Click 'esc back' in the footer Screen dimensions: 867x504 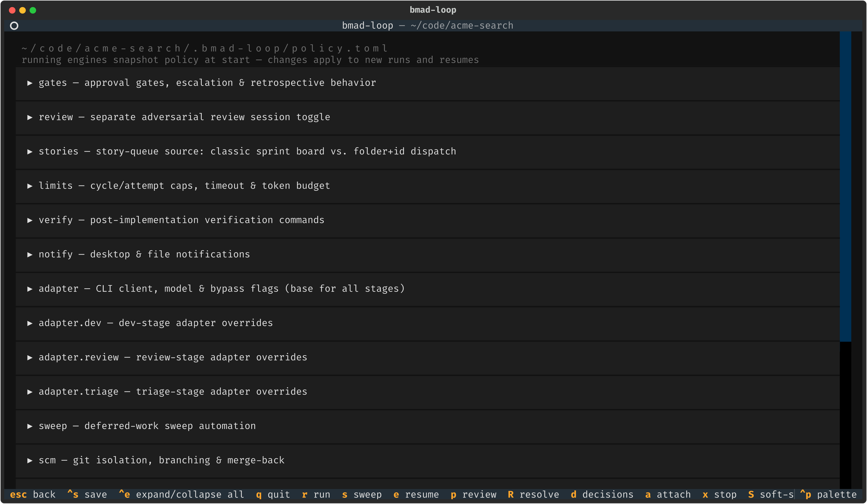coord(33,494)
